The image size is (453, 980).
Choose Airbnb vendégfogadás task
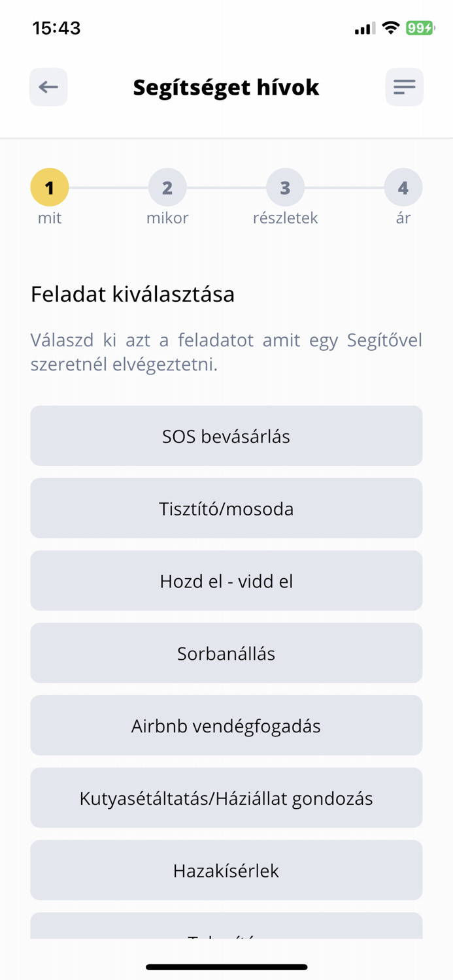click(x=226, y=725)
